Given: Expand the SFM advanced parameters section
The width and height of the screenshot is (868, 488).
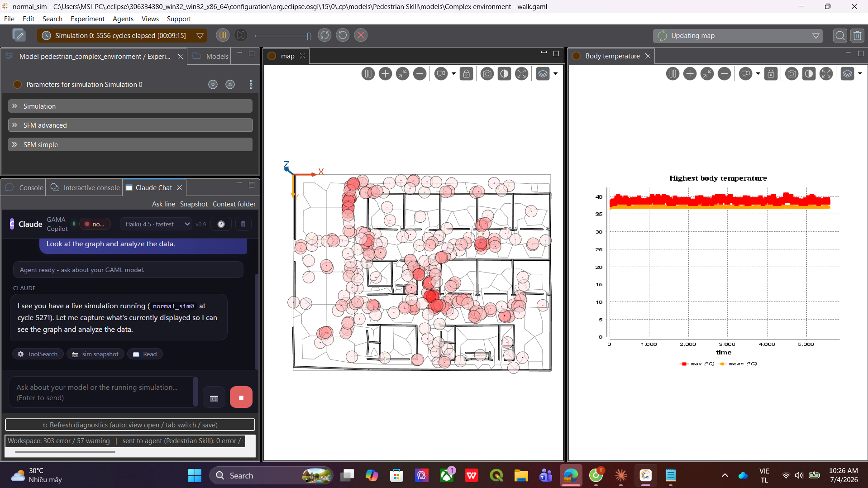Looking at the screenshot, I should click(130, 125).
